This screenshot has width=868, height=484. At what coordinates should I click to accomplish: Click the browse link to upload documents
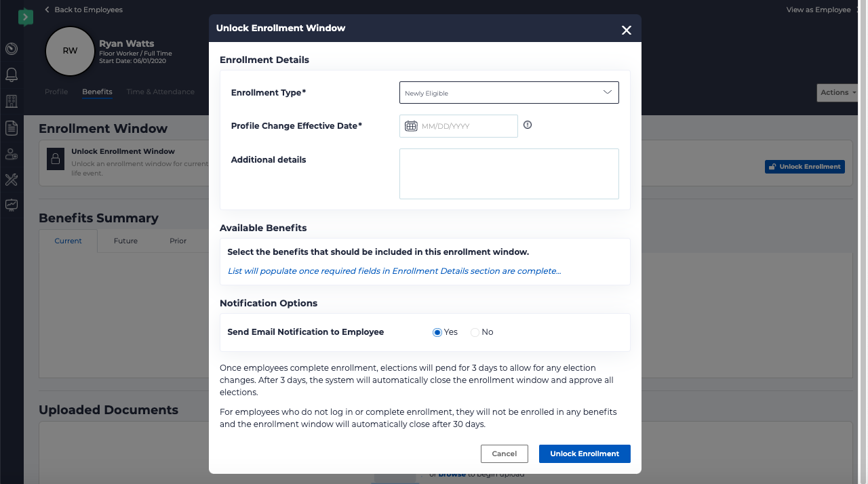tap(451, 474)
